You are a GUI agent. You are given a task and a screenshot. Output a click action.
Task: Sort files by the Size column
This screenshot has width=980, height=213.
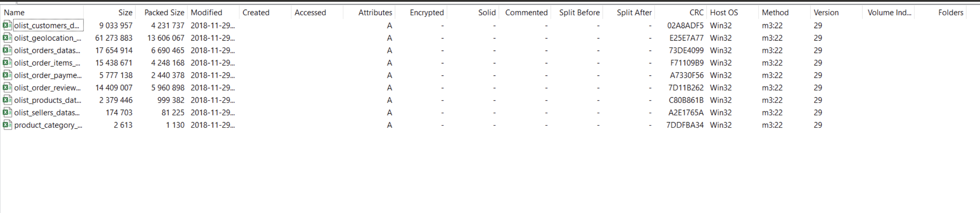click(x=126, y=12)
